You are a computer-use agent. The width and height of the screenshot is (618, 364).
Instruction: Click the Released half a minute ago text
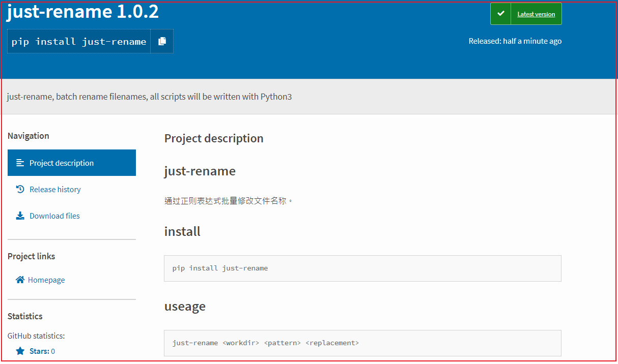coord(515,41)
